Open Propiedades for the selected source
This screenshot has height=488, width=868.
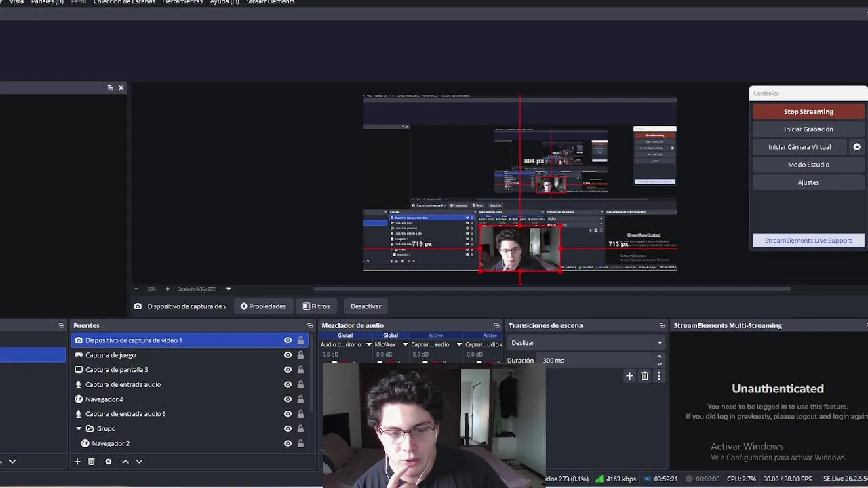(x=263, y=306)
